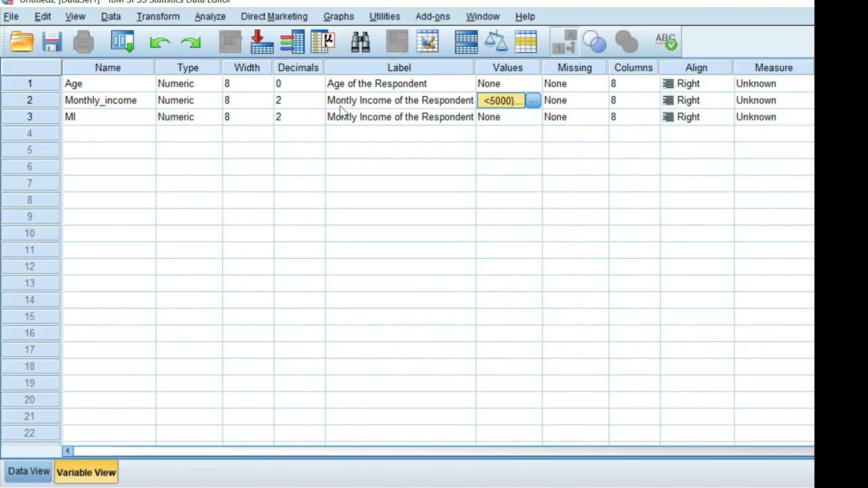This screenshot has width=868, height=488.
Task: Click the Values column header
Action: (508, 67)
